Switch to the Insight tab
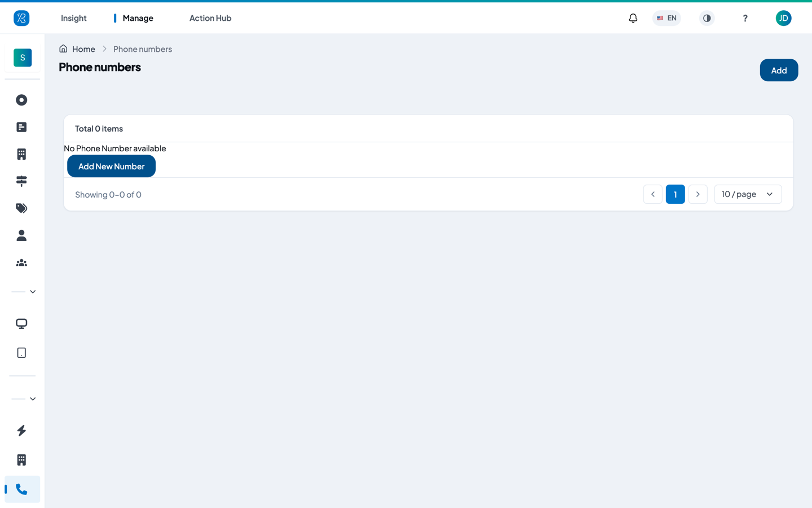This screenshot has height=508, width=812. click(74, 18)
